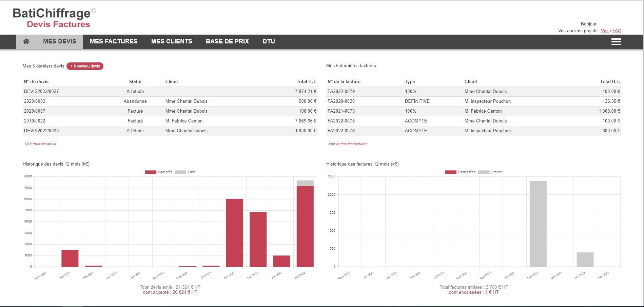Click the Nov 2021 bar in factures chart
644x307 pixels.
tap(538, 224)
